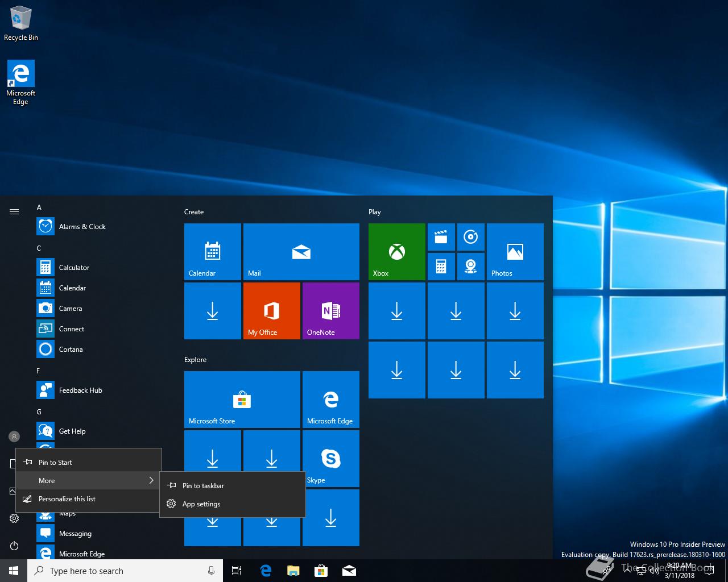728x582 pixels.
Task: Click the letter G section header
Action: click(39, 412)
